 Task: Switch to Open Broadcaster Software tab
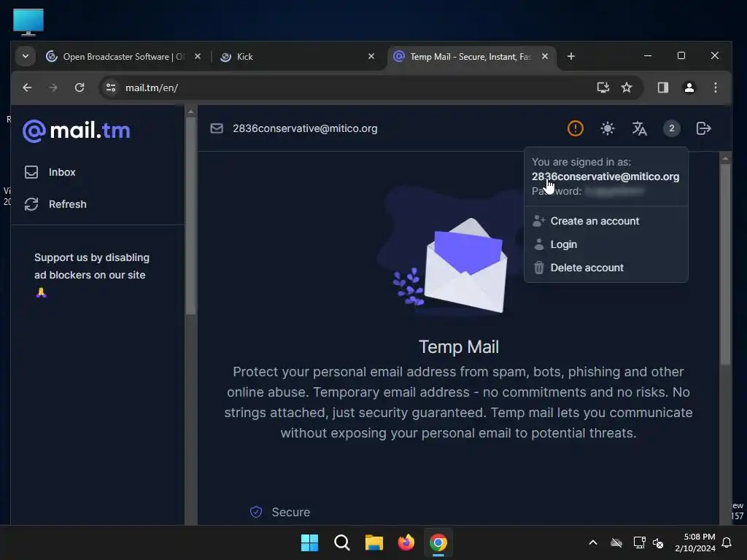(124, 57)
